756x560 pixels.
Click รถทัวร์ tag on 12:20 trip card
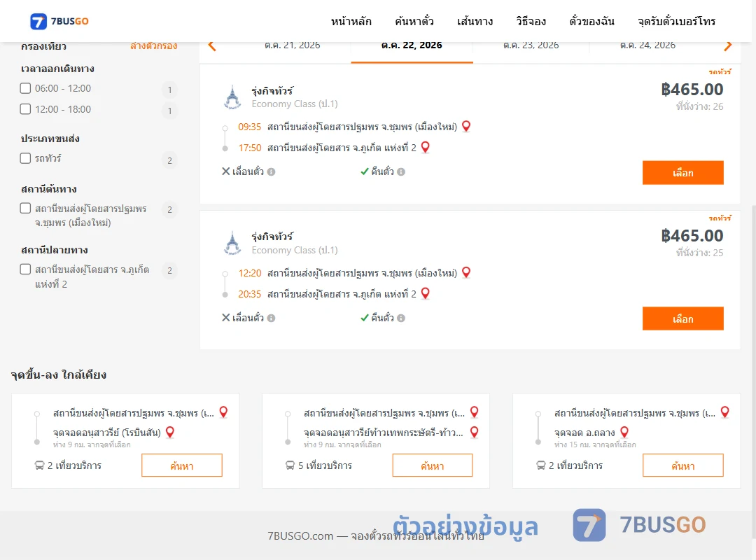[x=720, y=218]
